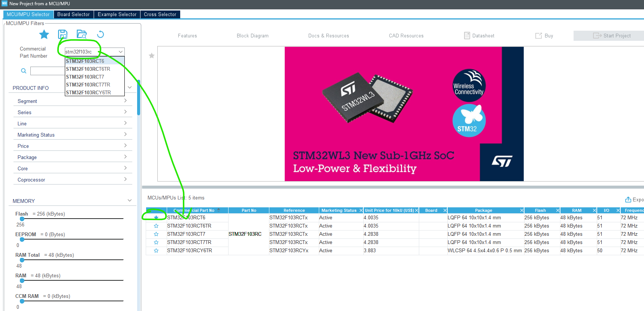Choose STM32F103RCT6TR from the dropdown list
Screen dimensions: 644x311
coord(95,69)
